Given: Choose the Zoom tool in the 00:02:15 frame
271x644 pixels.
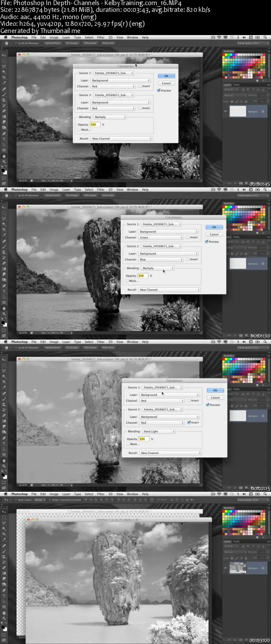Looking at the screenshot, I should [x=4, y=466].
